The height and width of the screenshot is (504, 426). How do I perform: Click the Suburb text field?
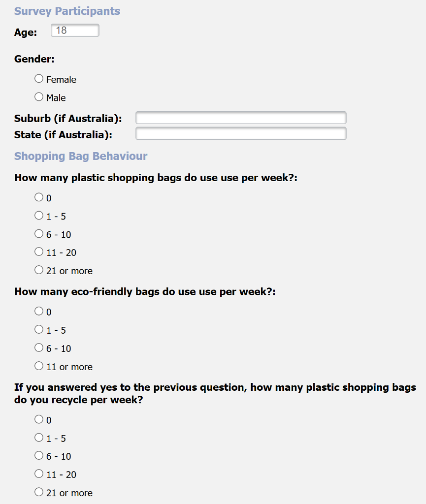click(x=240, y=118)
